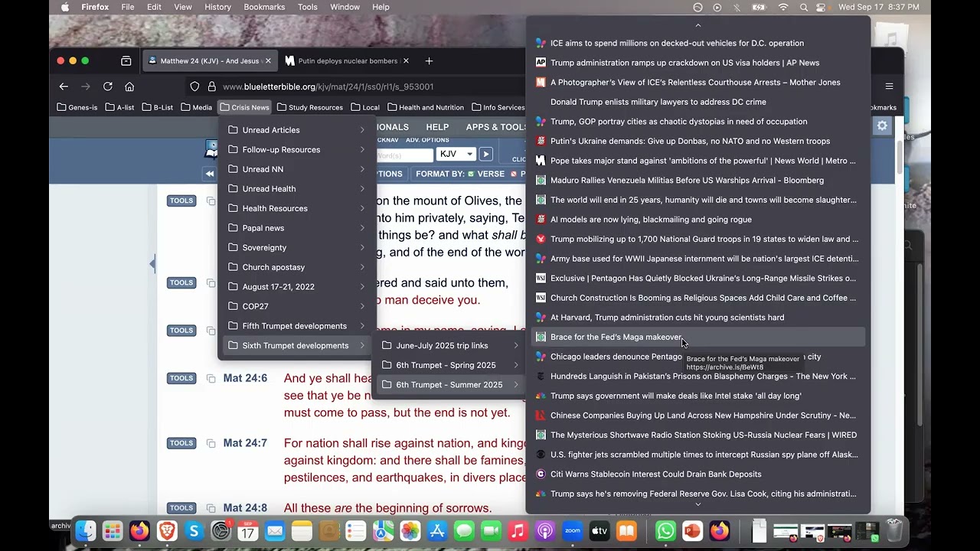This screenshot has height=551, width=980.
Task: Open bookmark Brace for the Fed's Maga makeover
Action: (697, 337)
